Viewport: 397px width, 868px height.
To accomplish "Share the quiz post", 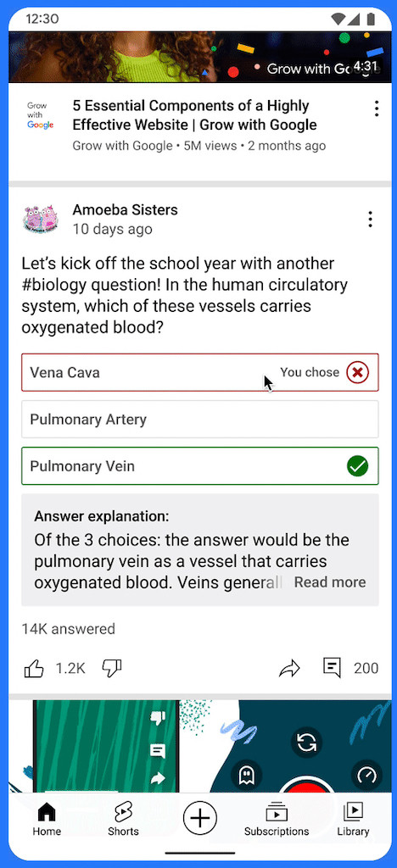I will (289, 669).
